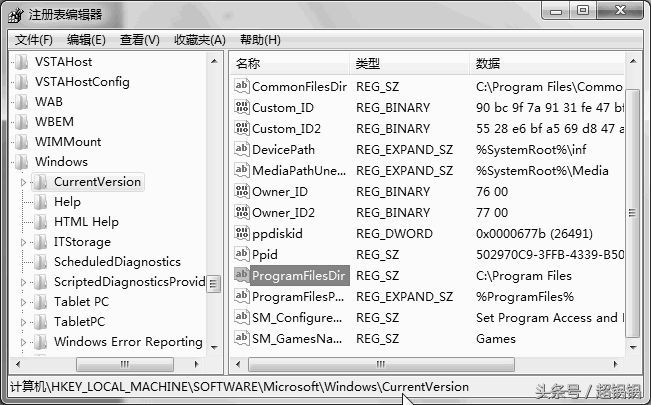Click the VSTAHost folder icon
This screenshot has height=405, width=651.
pos(22,62)
